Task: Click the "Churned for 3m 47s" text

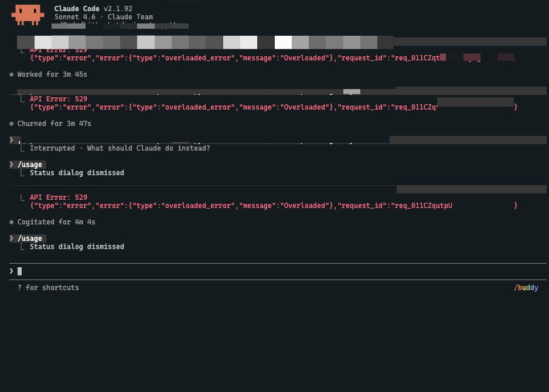Action: click(x=54, y=124)
